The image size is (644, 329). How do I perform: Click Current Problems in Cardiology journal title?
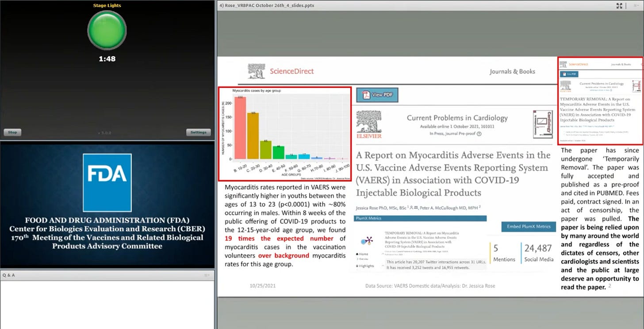457,118
